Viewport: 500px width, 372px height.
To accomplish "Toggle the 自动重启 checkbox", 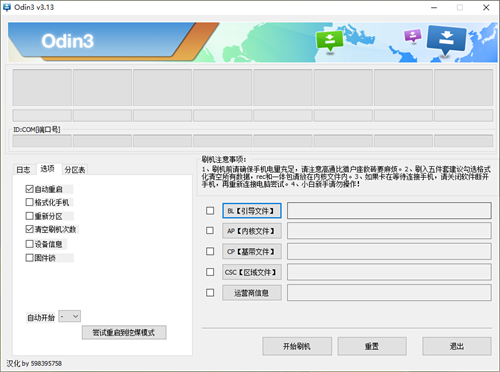I will click(29, 189).
